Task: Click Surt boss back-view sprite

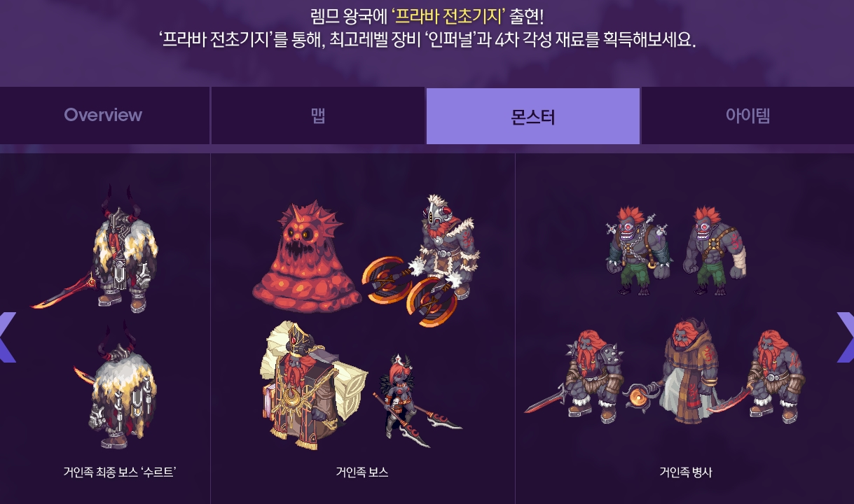Action: (117, 386)
